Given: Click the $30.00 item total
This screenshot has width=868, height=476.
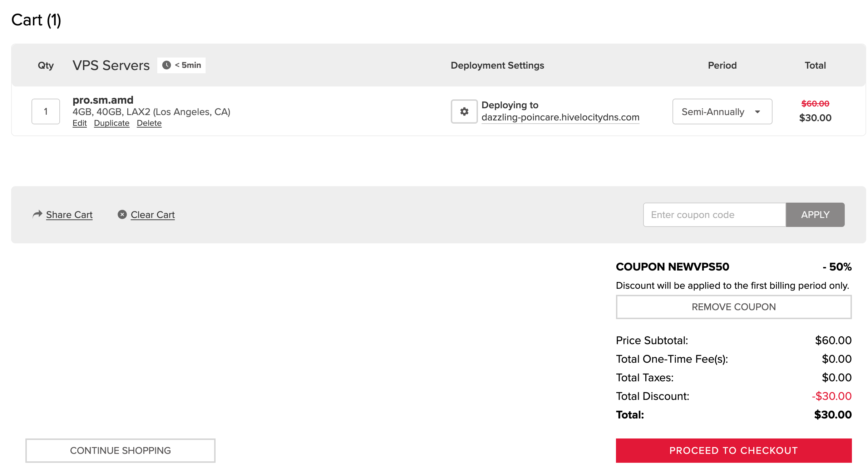Looking at the screenshot, I should (815, 118).
